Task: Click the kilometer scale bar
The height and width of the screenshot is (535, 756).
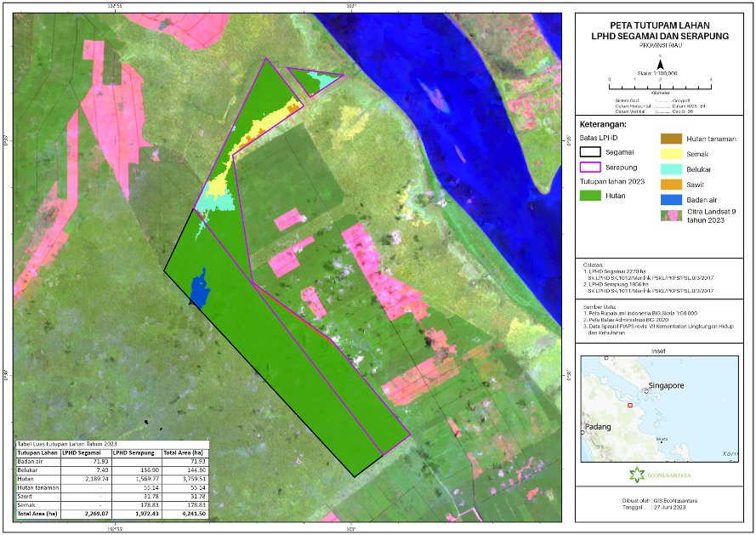Action: pyautogui.click(x=660, y=87)
